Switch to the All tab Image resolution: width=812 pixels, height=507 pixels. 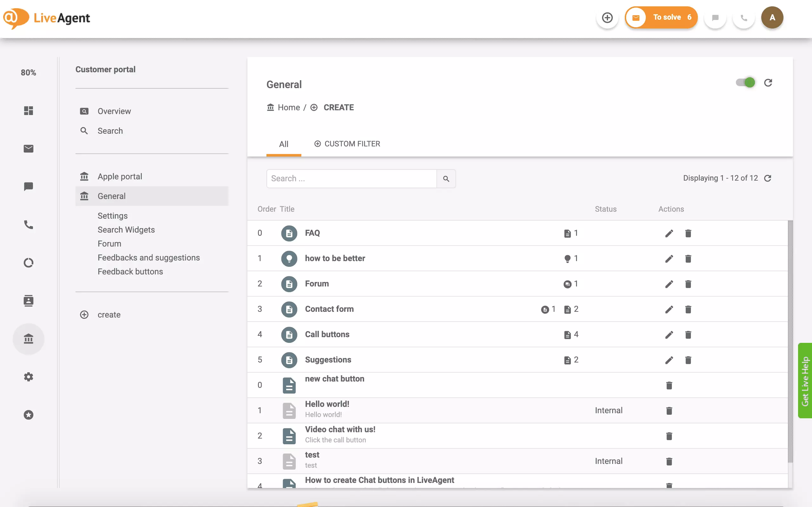[x=284, y=144]
